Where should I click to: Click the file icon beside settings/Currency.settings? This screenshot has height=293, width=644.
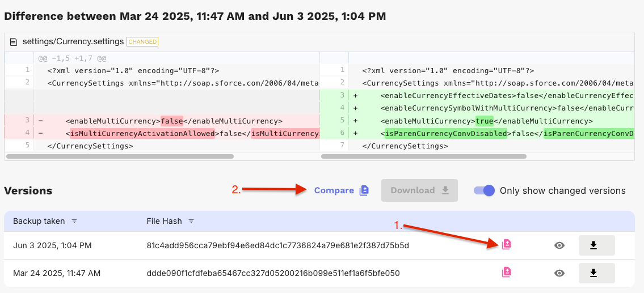14,41
